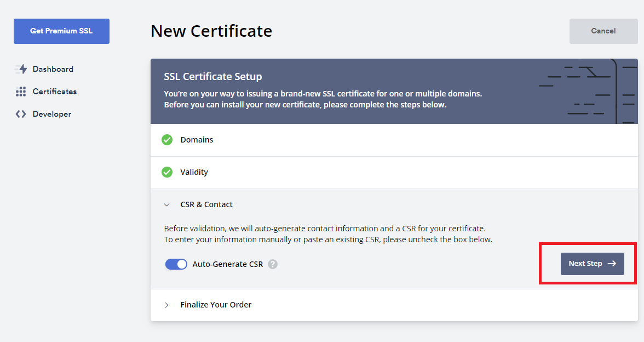The image size is (644, 342).
Task: Cancel the new certificate setup
Action: point(603,31)
